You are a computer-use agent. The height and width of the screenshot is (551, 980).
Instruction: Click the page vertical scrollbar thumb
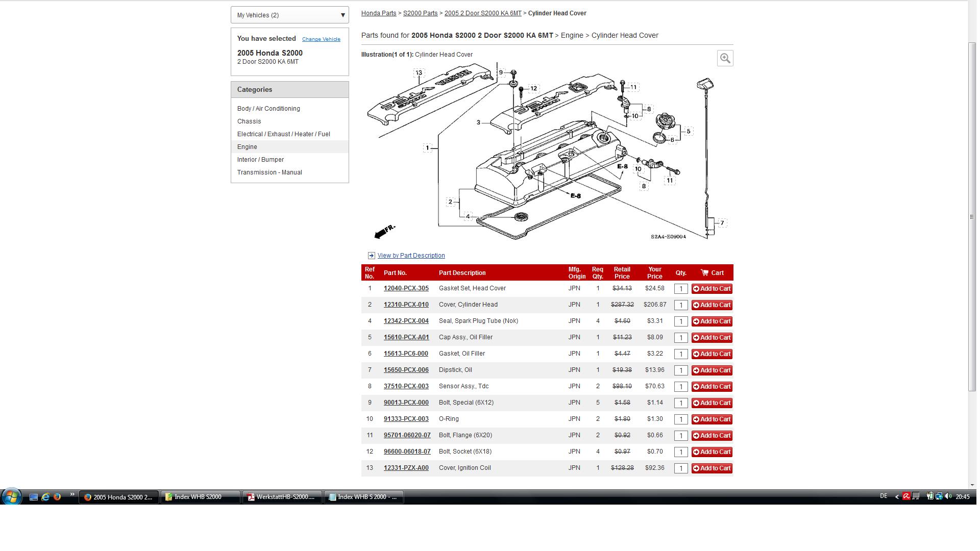click(x=972, y=217)
